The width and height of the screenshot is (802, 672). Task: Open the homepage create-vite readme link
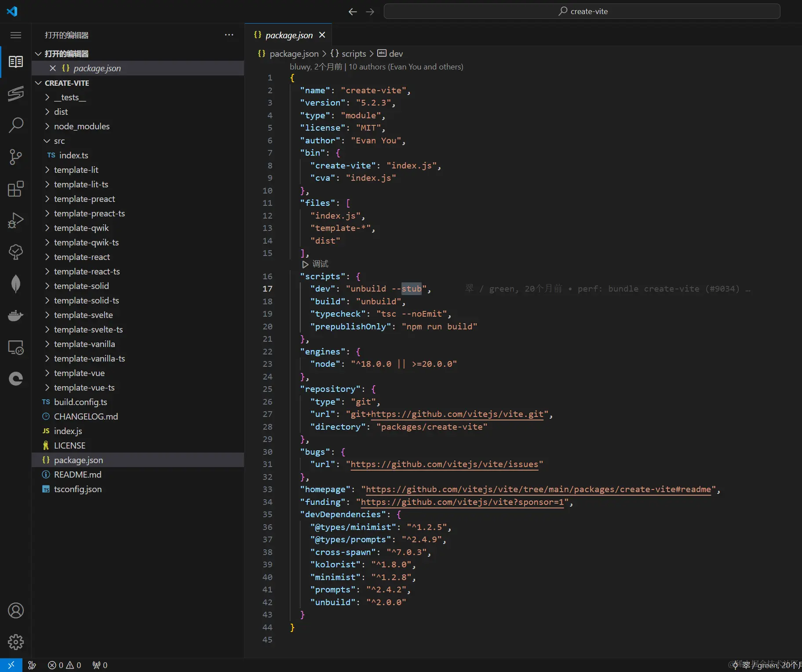pyautogui.click(x=538, y=489)
